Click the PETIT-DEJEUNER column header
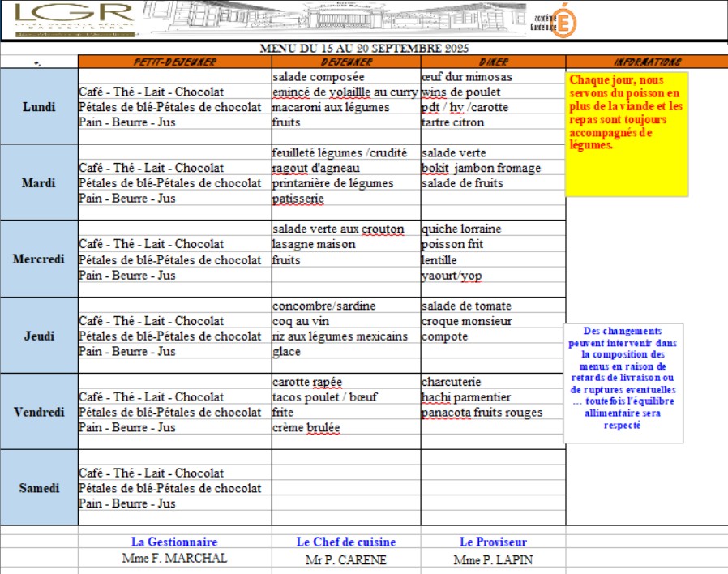 [174, 62]
